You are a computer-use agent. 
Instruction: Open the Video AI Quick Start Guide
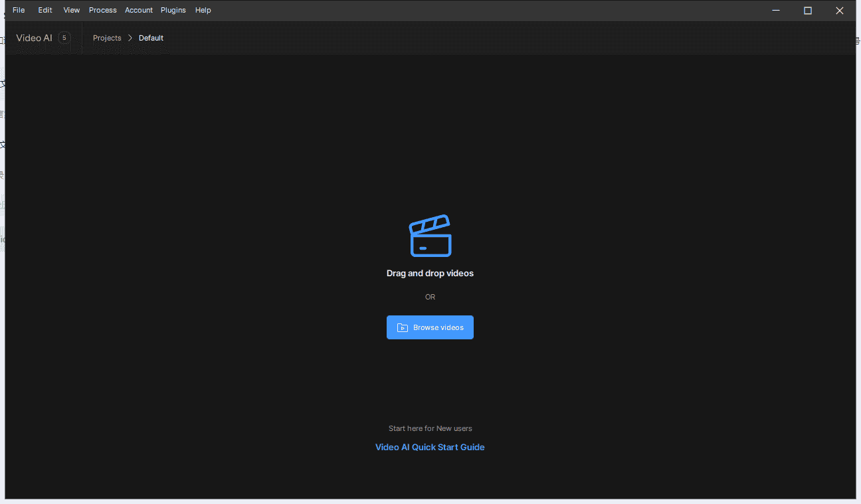[x=430, y=447]
